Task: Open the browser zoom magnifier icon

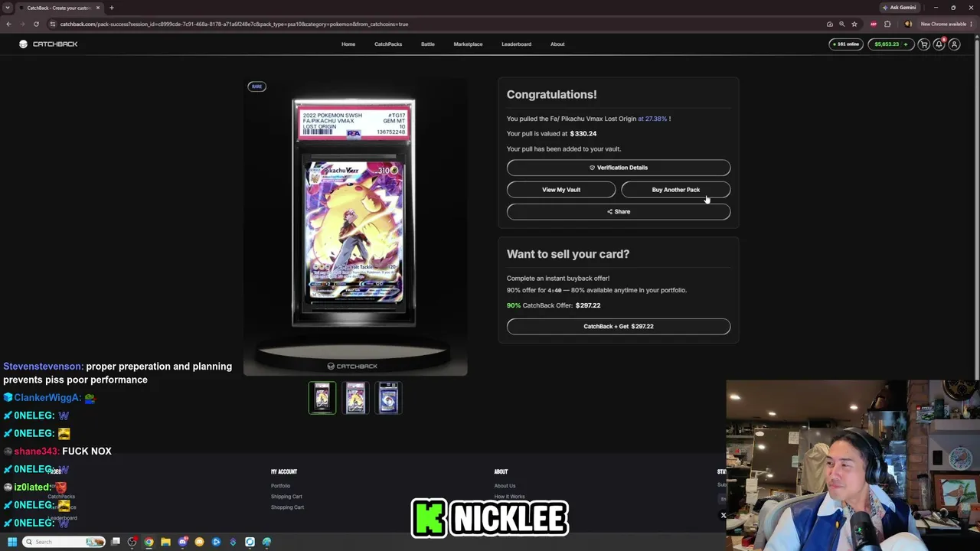Action: point(842,24)
